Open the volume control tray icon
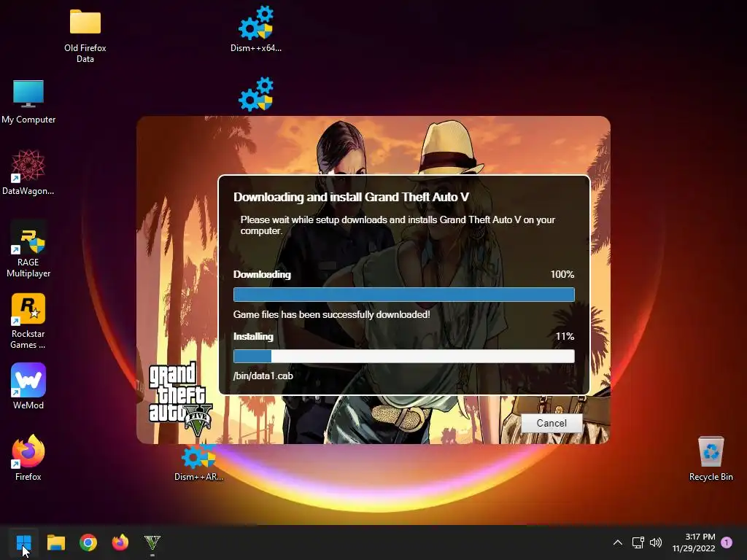Viewport: 747px width, 560px height. click(656, 542)
